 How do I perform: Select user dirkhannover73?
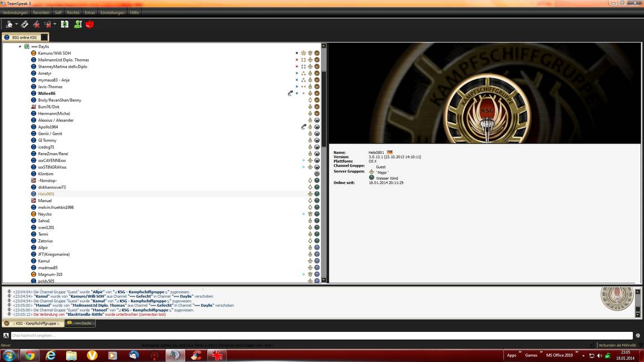pyautogui.click(x=52, y=187)
